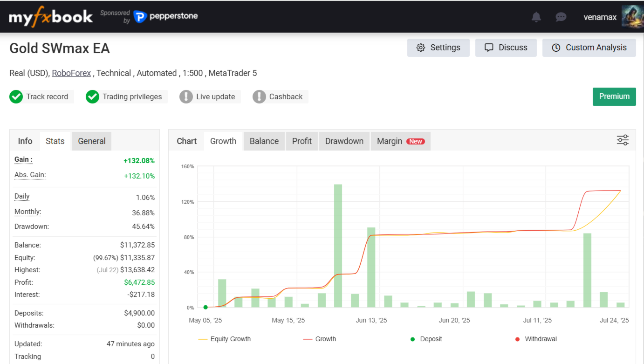Screen dimensions: 644x364
Task: Click the green Premium button
Action: point(614,96)
